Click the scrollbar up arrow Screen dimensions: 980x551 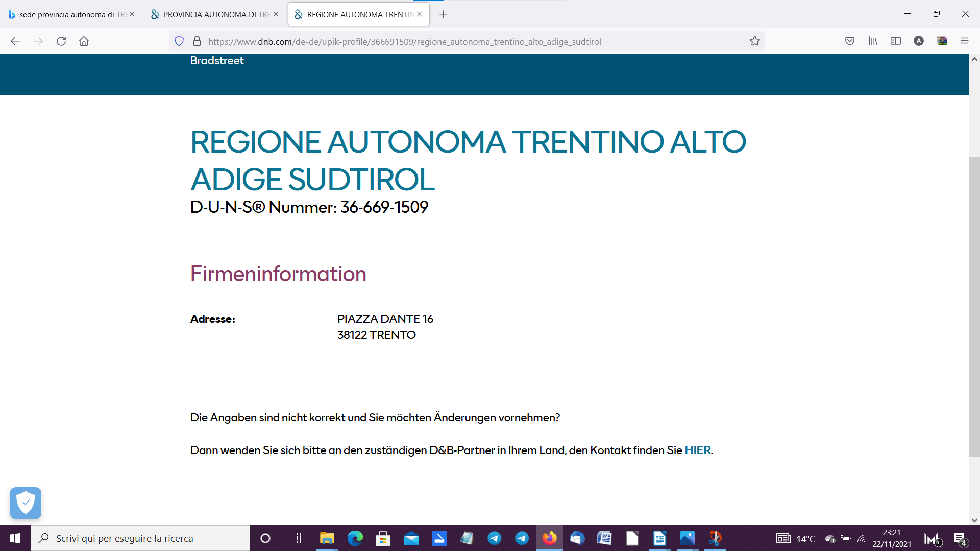pyautogui.click(x=974, y=59)
